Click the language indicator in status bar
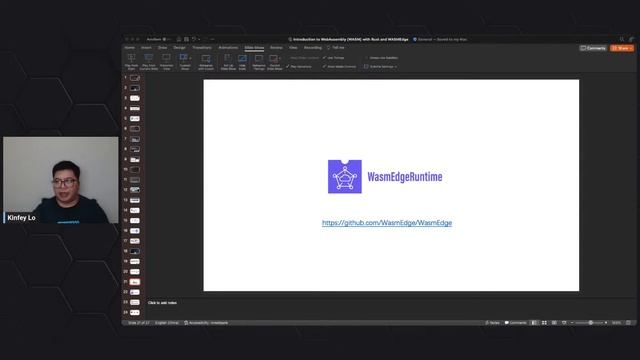The image size is (640, 360). (x=167, y=323)
